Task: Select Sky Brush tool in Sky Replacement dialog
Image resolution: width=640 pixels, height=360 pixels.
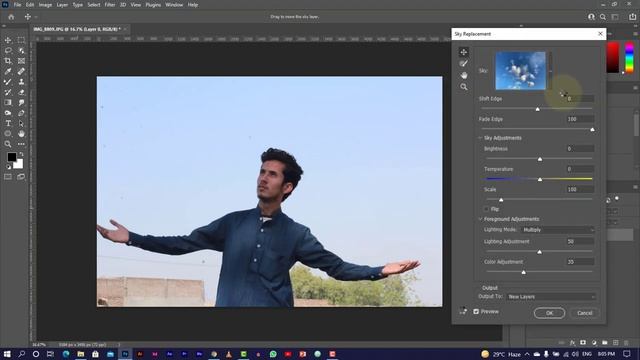Action: [x=464, y=63]
